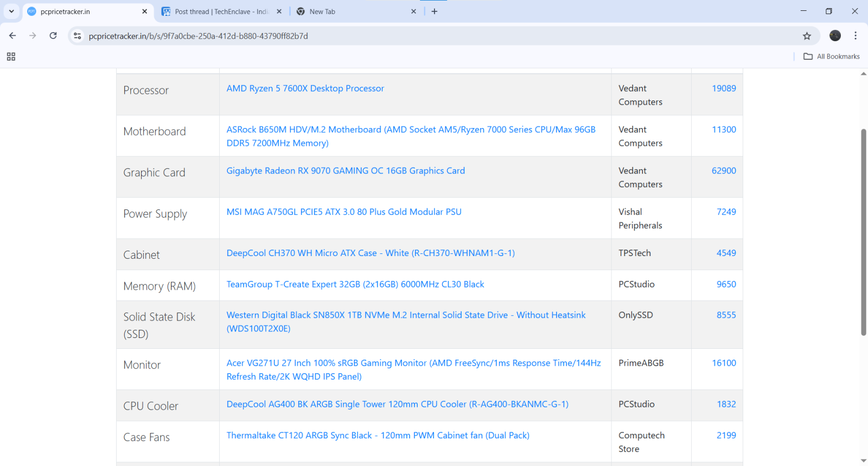
Task: Switch to the New Tab tab
Action: pyautogui.click(x=356, y=11)
